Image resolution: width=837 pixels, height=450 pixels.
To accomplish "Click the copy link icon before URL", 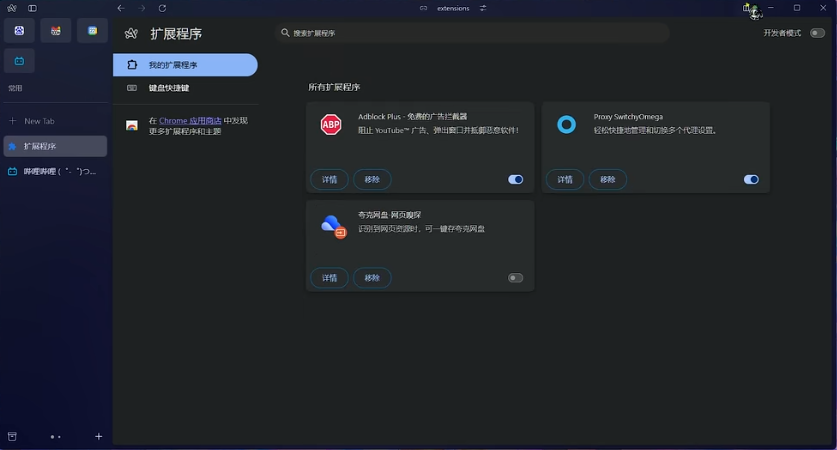I will [423, 8].
